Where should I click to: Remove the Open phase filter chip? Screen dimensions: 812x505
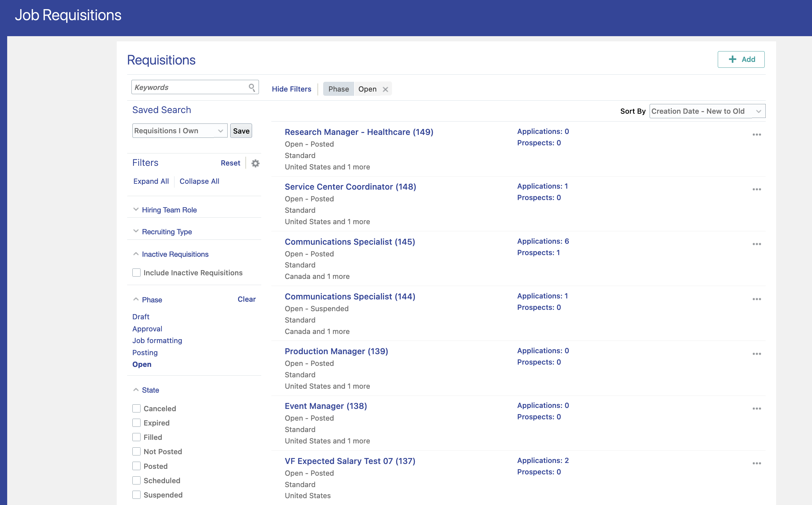(386, 89)
